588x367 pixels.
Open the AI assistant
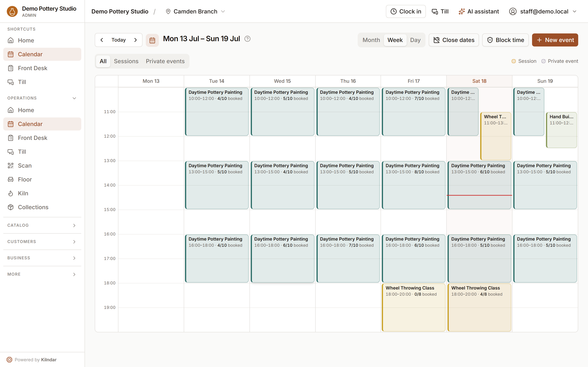[478, 11]
